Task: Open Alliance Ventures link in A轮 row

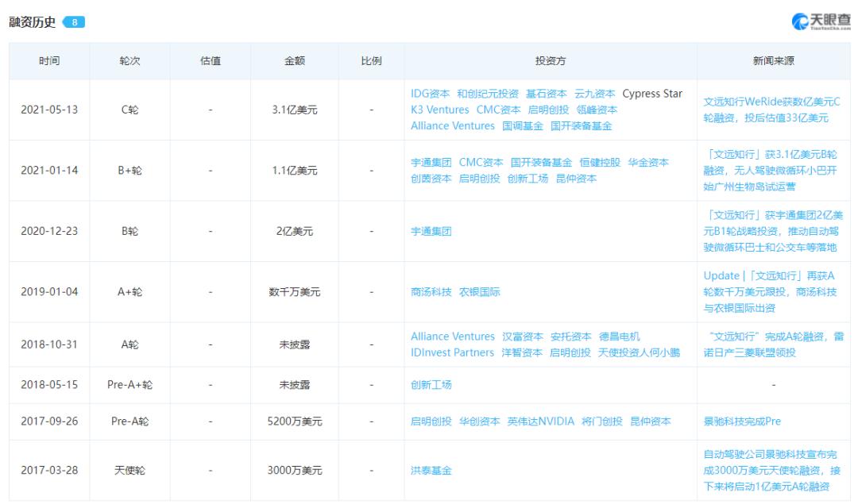Action: pos(453,337)
